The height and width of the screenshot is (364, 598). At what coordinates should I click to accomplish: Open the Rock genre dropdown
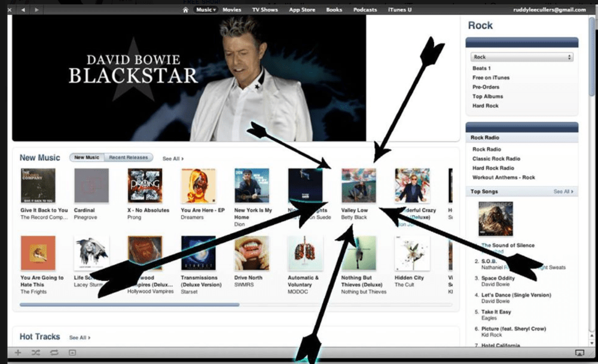click(521, 57)
